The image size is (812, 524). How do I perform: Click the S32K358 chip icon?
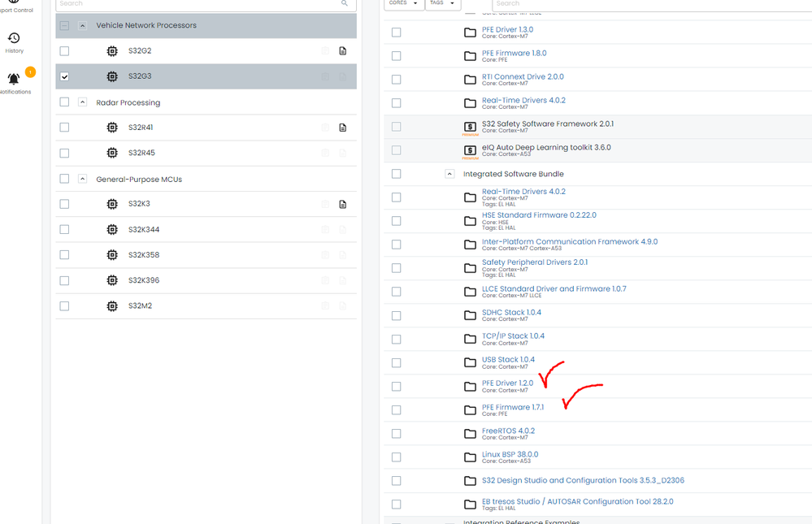pos(112,255)
